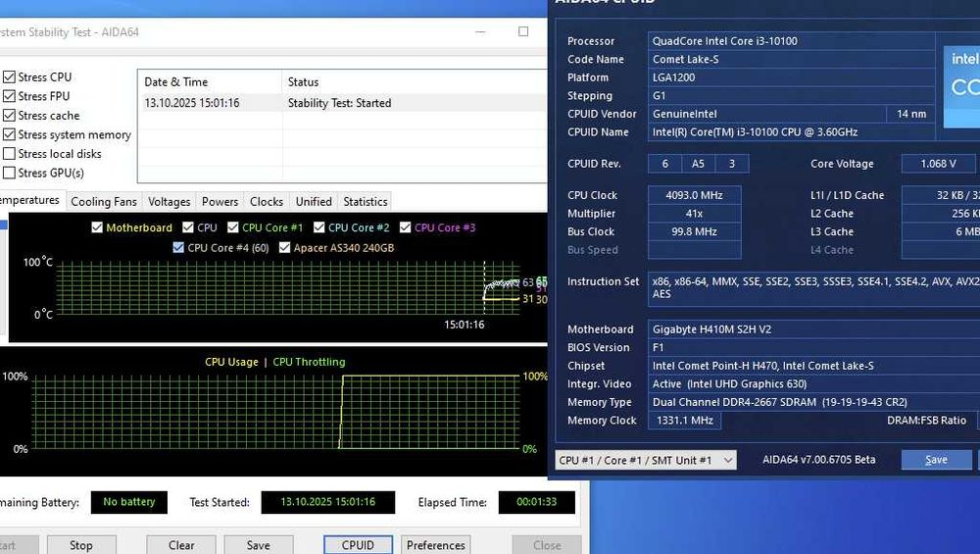Select the QuadCore Intel Core i3-10100 field

[791, 41]
